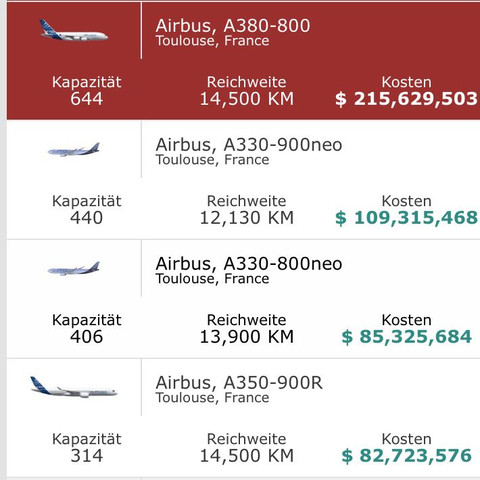The width and height of the screenshot is (480, 480).
Task: Click the $ 109,315,468 cost value
Action: [x=406, y=218]
